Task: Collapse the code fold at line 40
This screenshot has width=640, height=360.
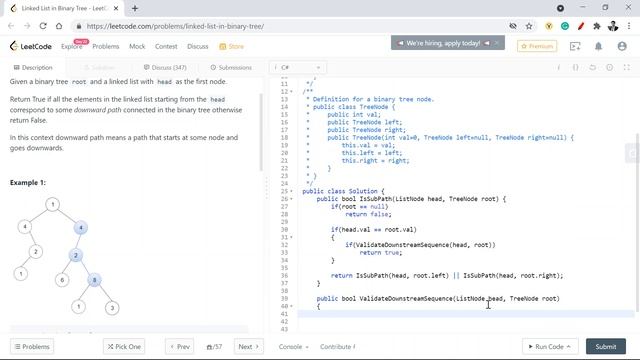Action: [291, 306]
